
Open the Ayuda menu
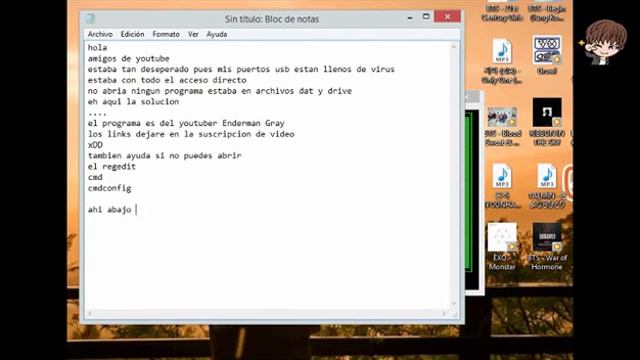click(217, 34)
